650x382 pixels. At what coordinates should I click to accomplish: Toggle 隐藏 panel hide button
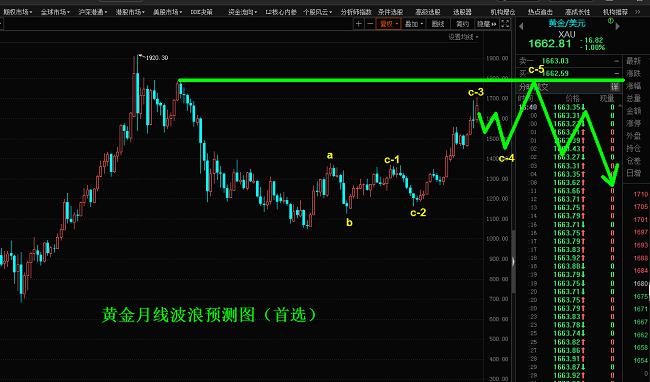487,24
